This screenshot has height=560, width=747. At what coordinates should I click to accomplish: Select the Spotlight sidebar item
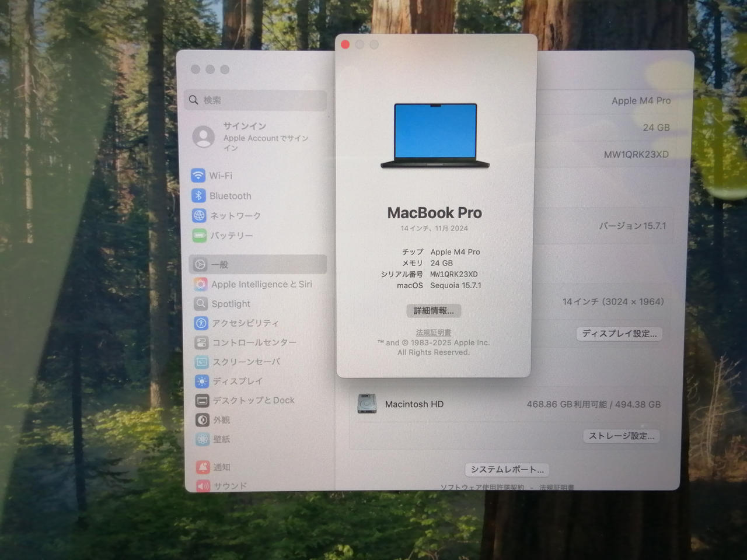pyautogui.click(x=231, y=304)
